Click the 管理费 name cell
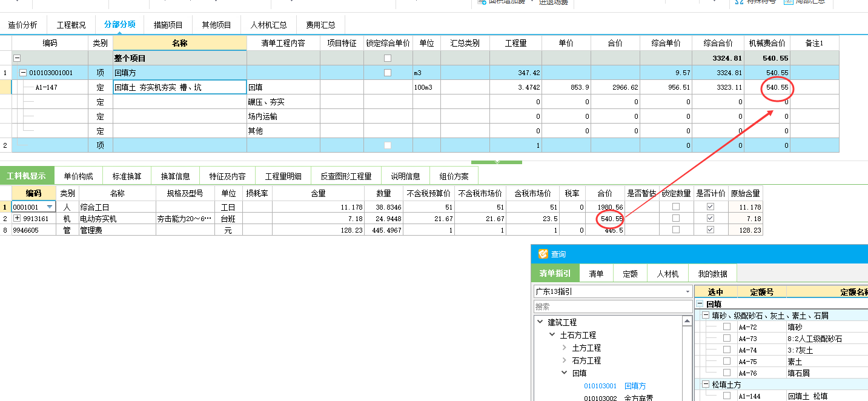 point(117,230)
